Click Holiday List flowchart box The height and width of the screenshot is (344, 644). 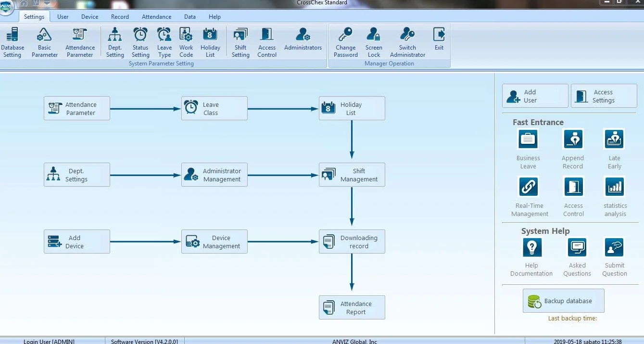click(x=352, y=108)
